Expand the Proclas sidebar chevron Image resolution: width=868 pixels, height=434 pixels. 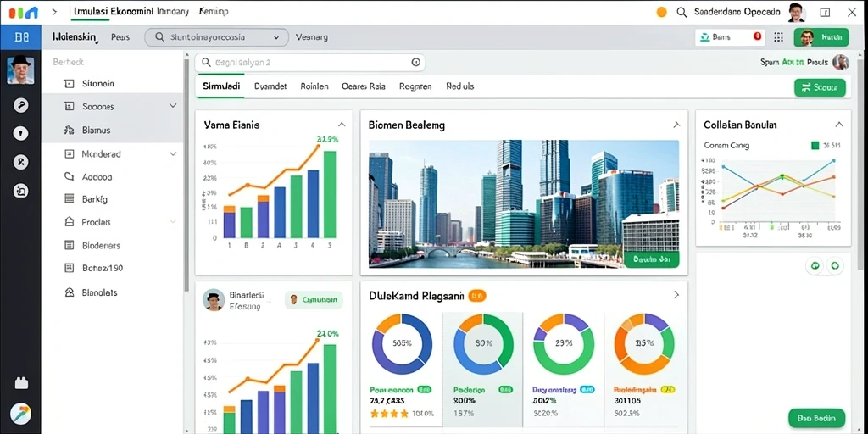click(x=173, y=221)
